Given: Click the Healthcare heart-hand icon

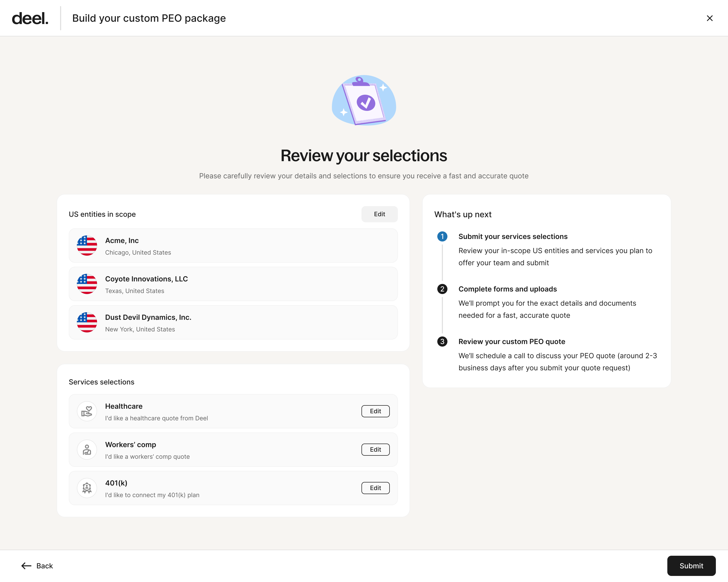Looking at the screenshot, I should pos(87,411).
